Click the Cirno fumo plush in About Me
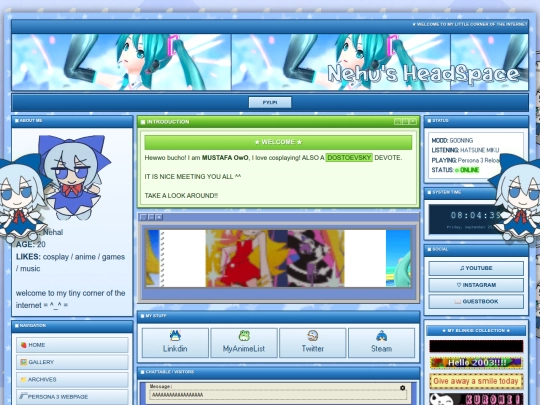The width and height of the screenshot is (540, 405). [x=73, y=177]
